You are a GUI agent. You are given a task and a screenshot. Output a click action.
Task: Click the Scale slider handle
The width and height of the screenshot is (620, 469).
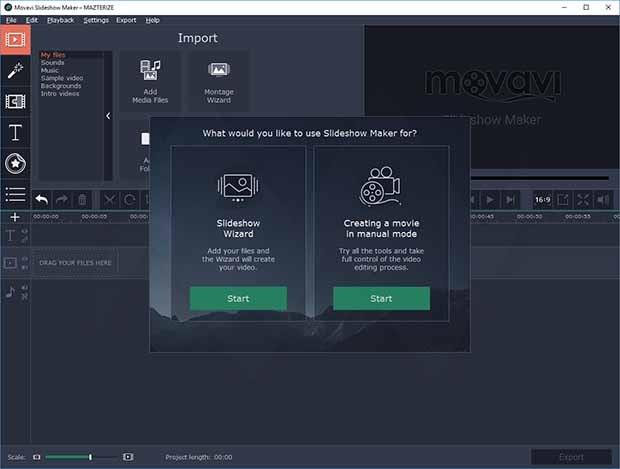click(x=91, y=457)
